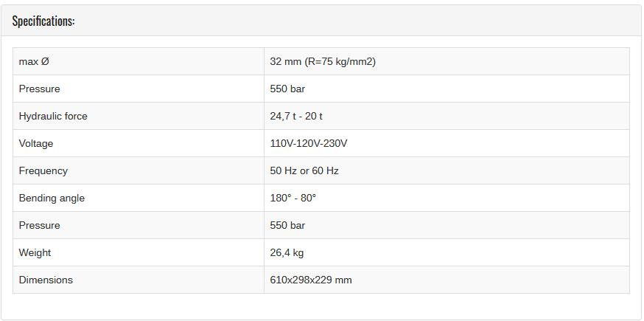Select the Bending angle label

click(52, 198)
